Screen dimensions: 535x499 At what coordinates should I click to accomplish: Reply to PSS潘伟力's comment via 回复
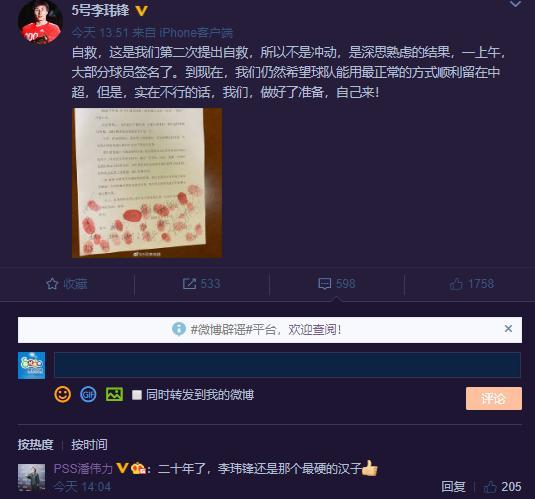(453, 486)
